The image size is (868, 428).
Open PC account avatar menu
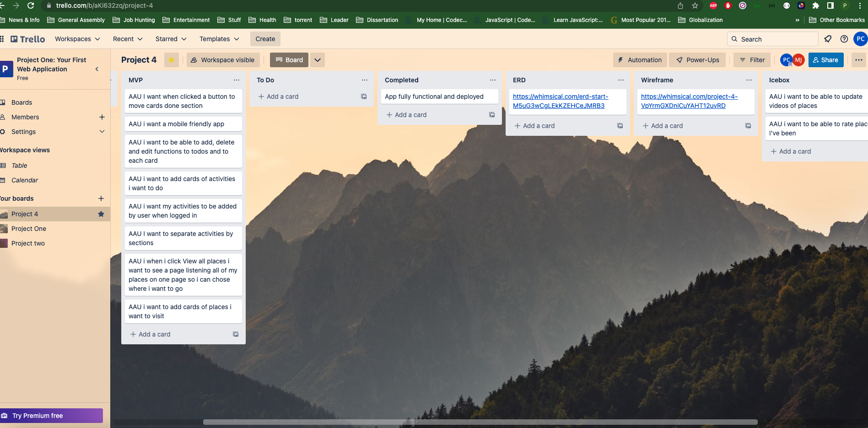(x=860, y=39)
